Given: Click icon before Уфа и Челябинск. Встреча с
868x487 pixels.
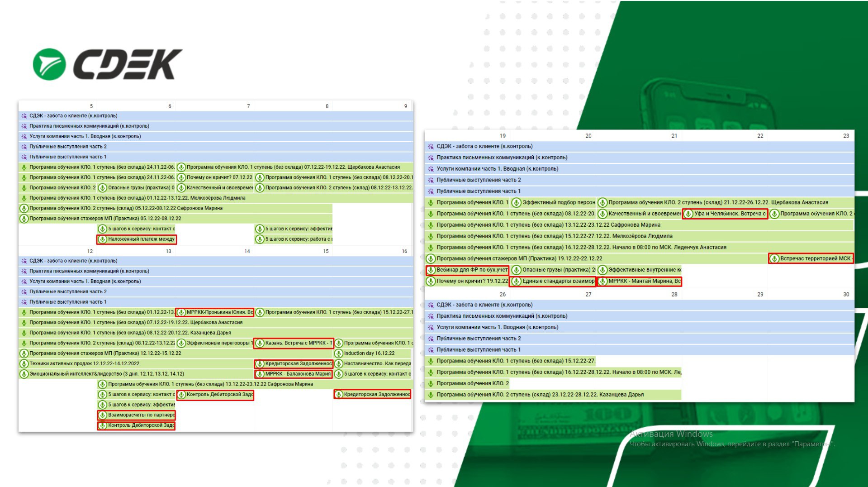Looking at the screenshot, I should 688,214.
